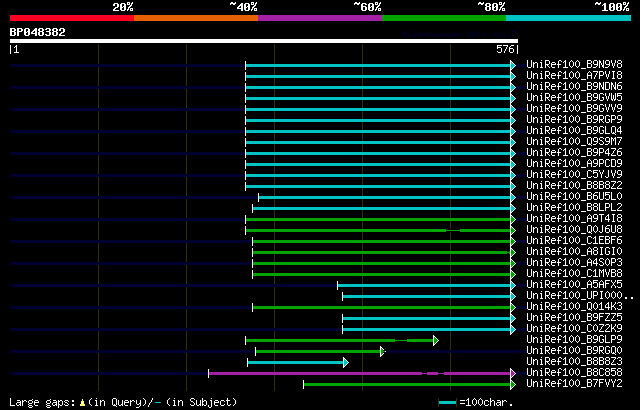Click the white query sequence bar
Viewport: 640px width, 410px height.
click(264, 41)
